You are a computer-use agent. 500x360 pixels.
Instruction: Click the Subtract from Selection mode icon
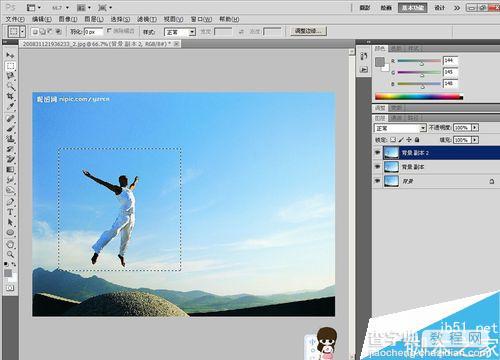point(50,32)
